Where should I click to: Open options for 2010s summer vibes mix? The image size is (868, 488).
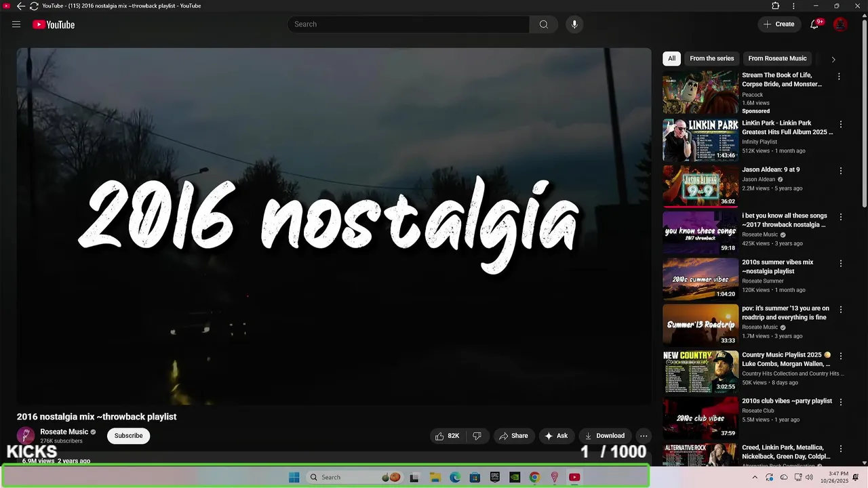(x=841, y=263)
